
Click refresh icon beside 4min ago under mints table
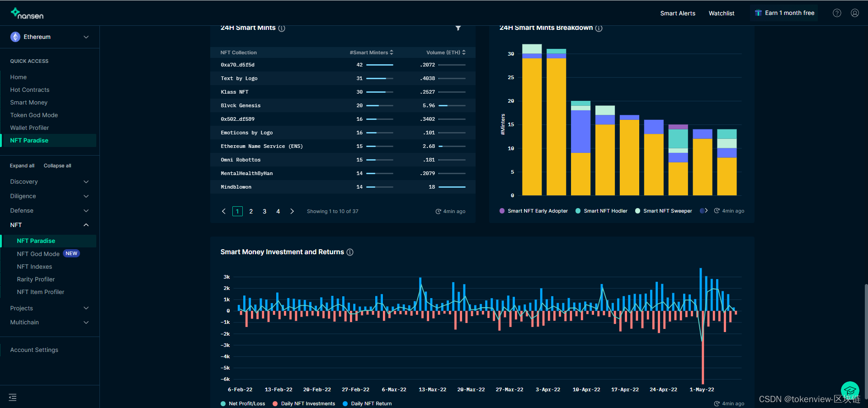point(438,211)
